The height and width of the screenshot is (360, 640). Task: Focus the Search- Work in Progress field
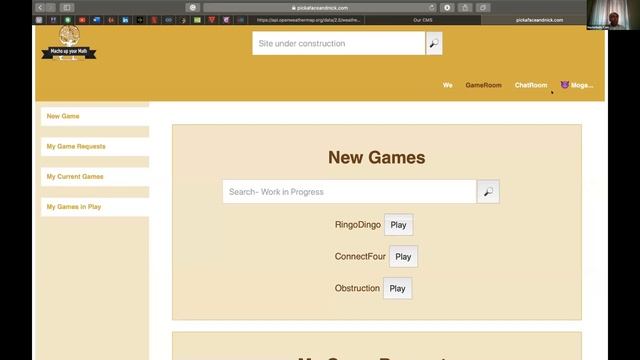pos(349,192)
